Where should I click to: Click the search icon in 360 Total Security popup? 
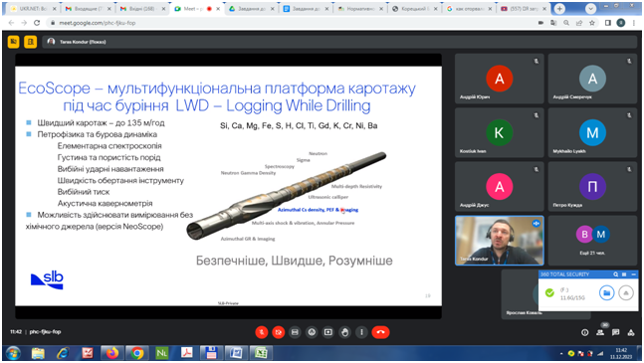coord(616,274)
